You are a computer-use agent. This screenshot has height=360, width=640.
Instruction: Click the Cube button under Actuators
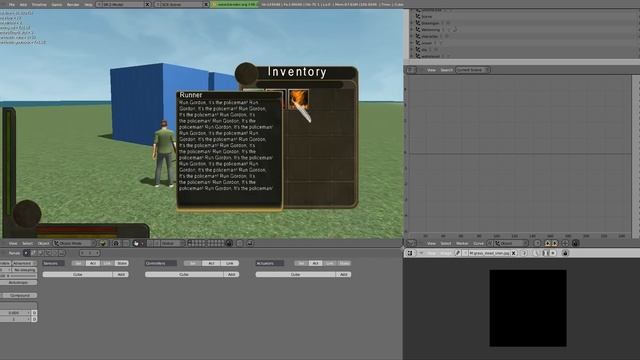(x=296, y=274)
